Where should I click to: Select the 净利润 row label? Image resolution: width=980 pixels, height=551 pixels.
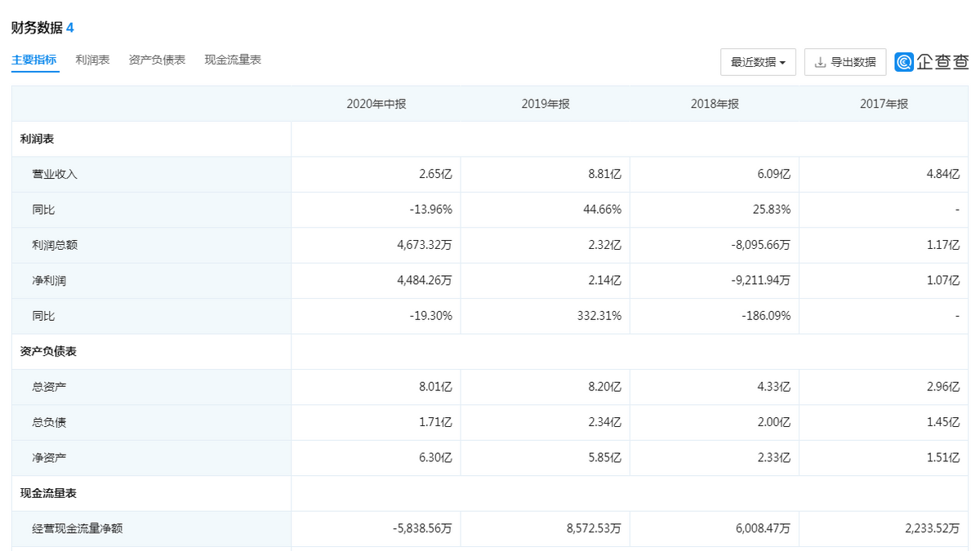pyautogui.click(x=49, y=281)
